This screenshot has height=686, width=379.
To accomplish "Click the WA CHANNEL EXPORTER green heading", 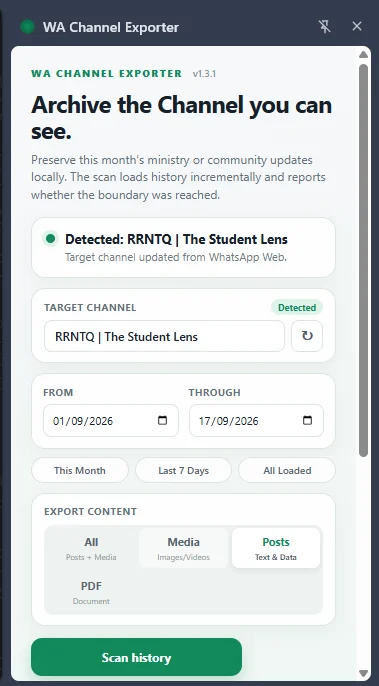I will (106, 74).
